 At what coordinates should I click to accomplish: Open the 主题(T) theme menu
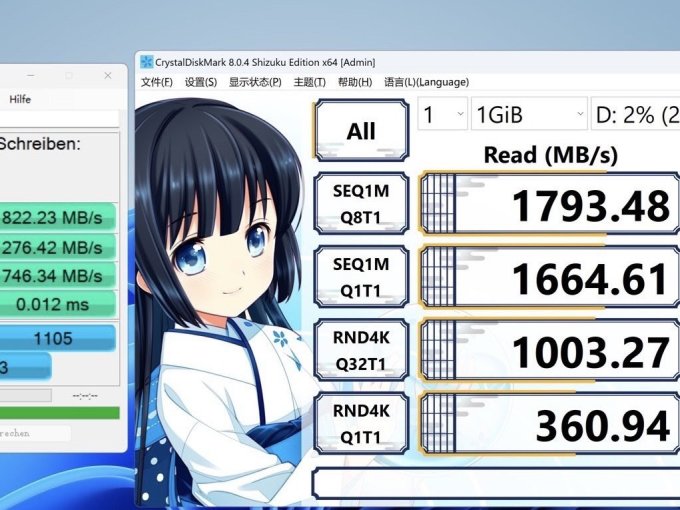[310, 82]
